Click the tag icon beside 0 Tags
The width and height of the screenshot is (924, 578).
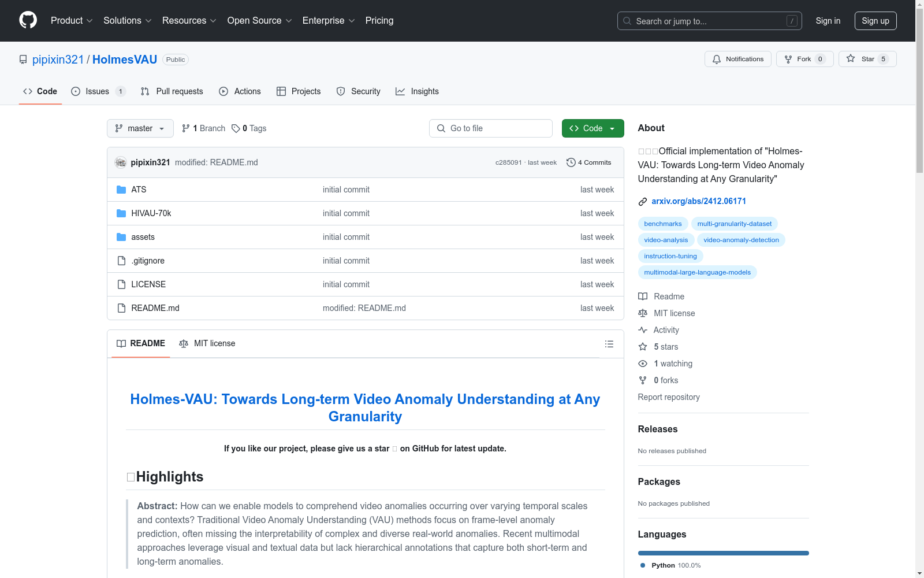tap(236, 128)
